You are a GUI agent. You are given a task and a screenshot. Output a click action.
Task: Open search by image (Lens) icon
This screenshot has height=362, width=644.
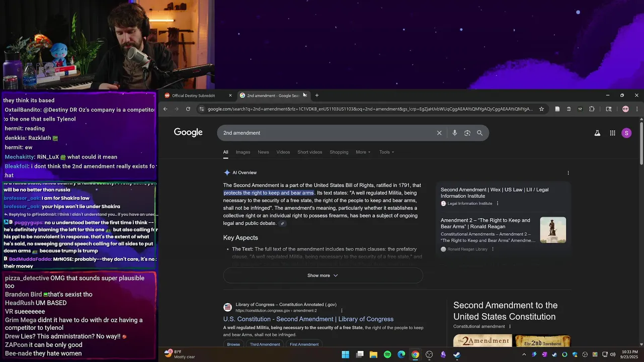click(467, 133)
